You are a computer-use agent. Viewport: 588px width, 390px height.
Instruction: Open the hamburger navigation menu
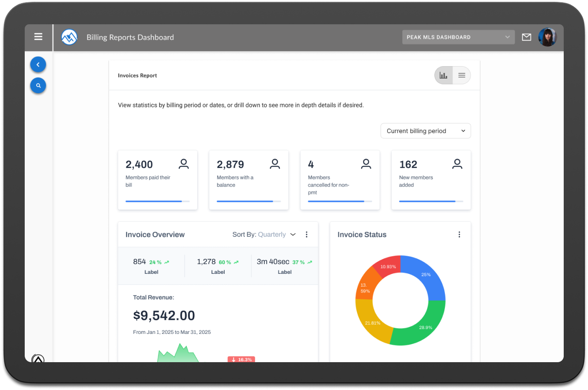(38, 37)
